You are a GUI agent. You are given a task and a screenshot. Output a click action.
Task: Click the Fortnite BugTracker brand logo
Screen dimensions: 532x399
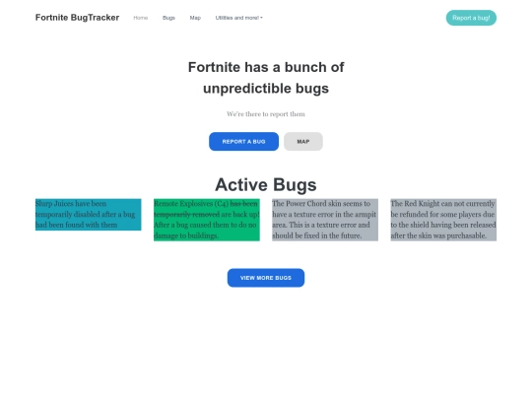click(77, 18)
